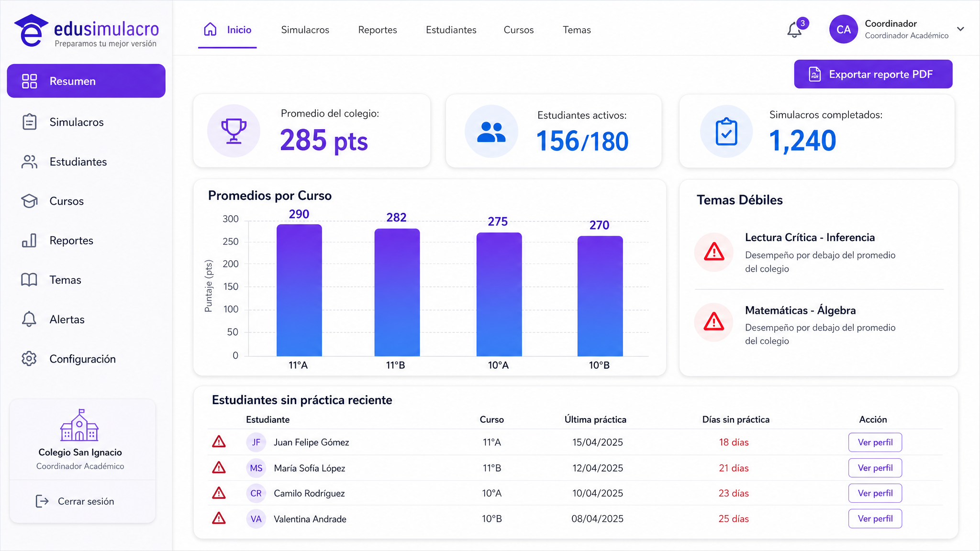View profile of Juan Felipe Gómez
This screenshot has width=980, height=551.
[875, 442]
